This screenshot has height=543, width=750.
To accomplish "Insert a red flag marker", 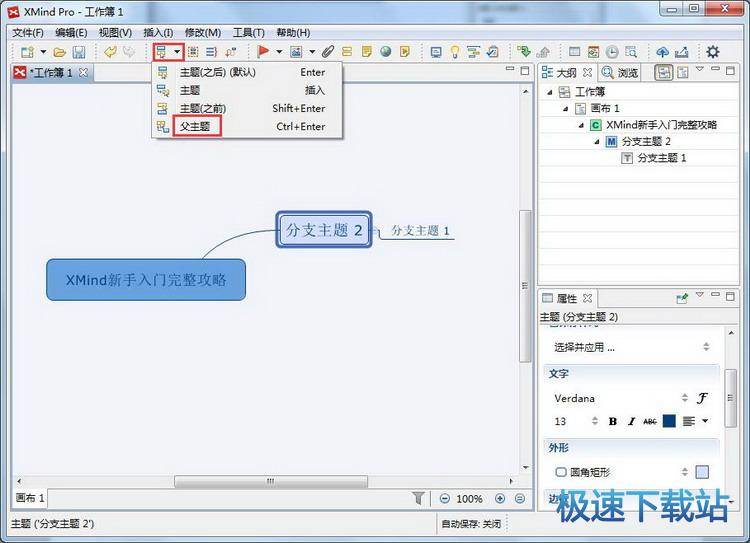I will [x=263, y=51].
